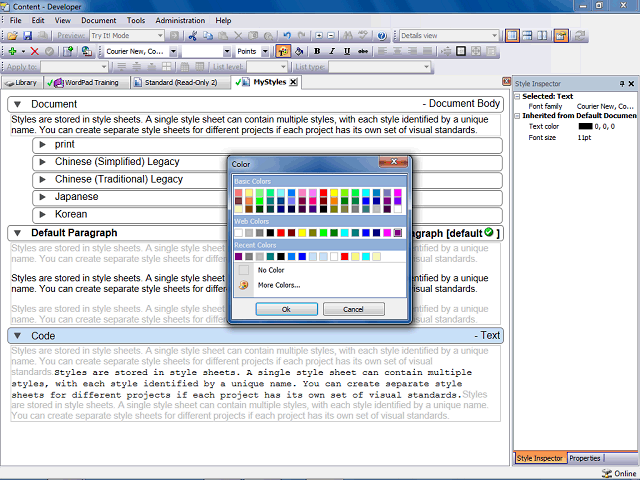640x480 pixels.
Task: Click the Open folder toolbar icon
Action: tap(12, 36)
